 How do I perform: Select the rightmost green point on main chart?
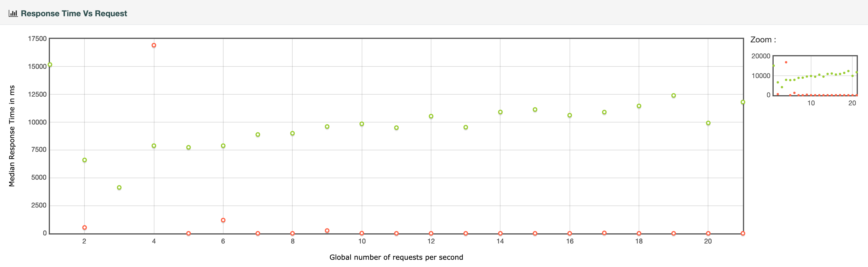tap(743, 102)
